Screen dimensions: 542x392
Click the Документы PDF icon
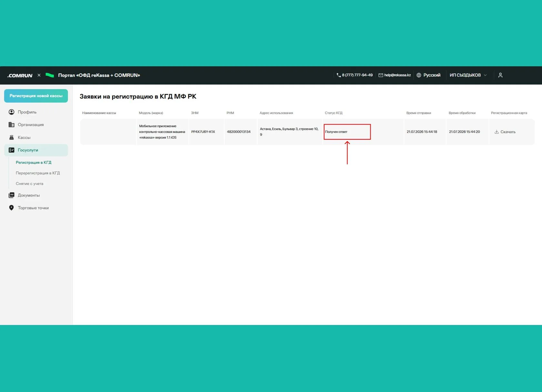(x=12, y=195)
